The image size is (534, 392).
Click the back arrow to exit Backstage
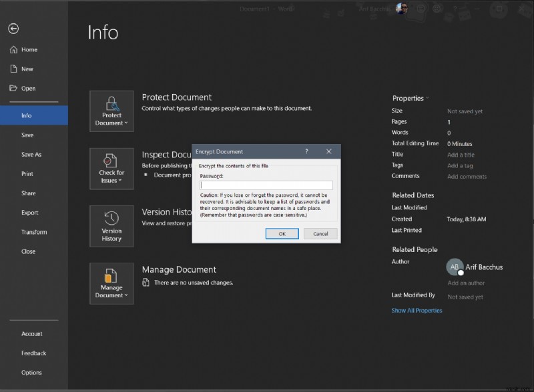click(13, 29)
